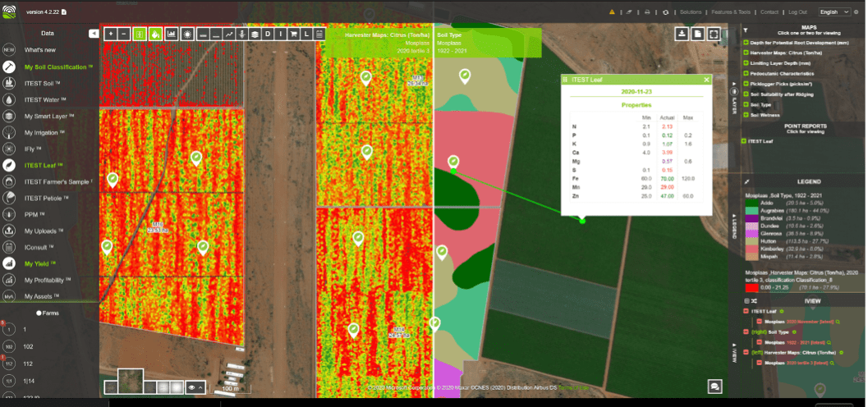868x407 pixels.
Task: Enter fullscreen map view
Action: tap(714, 34)
